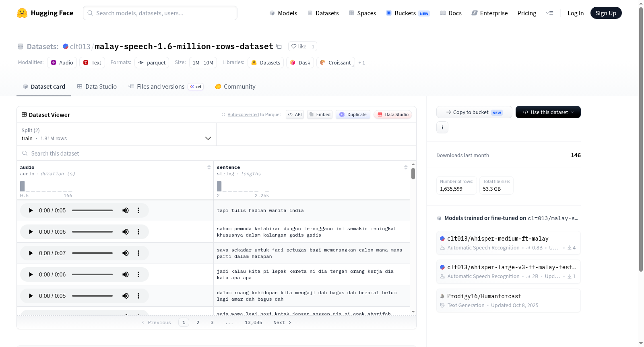The image size is (644, 347).
Task: Play the audio for 'tapi tulis hadiah wanita india'
Action: [x=31, y=210]
